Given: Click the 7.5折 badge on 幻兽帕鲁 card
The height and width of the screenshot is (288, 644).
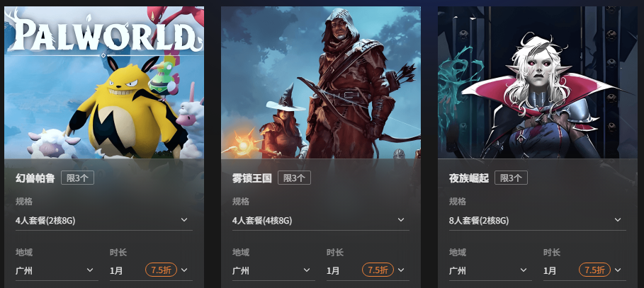Looking at the screenshot, I should tap(161, 270).
